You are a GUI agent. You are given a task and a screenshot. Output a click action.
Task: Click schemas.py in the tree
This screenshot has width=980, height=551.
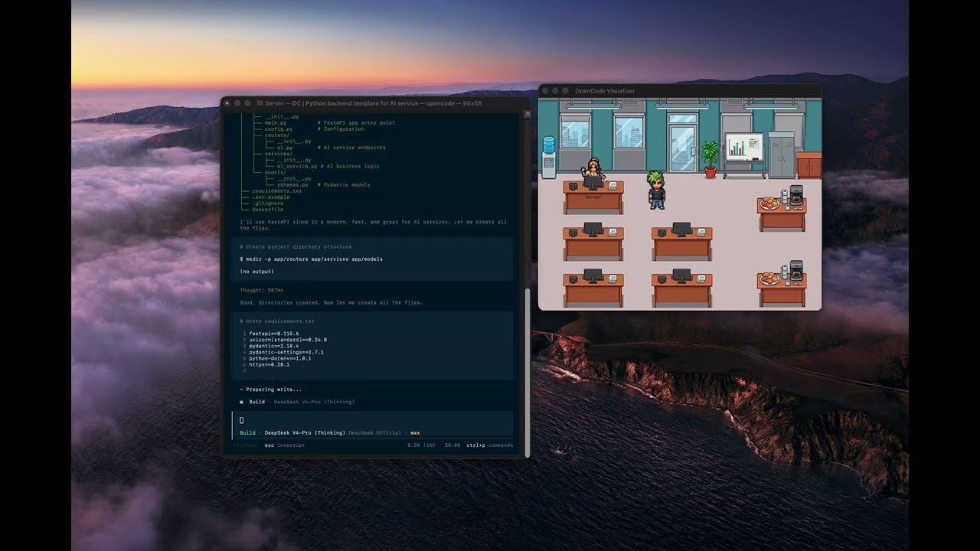(292, 184)
